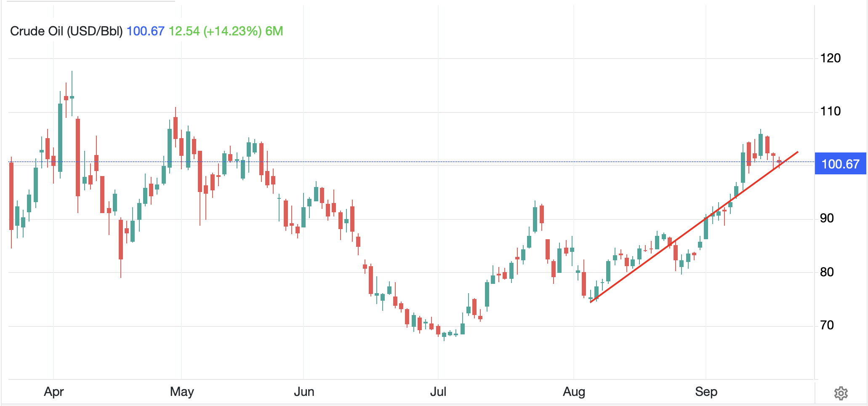
Task: Click the +14.23% change percentage
Action: [232, 31]
